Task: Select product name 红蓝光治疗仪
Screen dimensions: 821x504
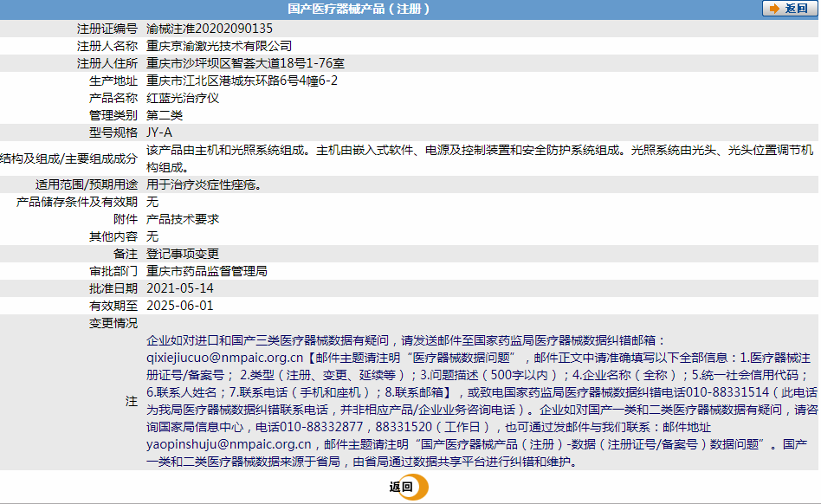Action: (x=183, y=98)
